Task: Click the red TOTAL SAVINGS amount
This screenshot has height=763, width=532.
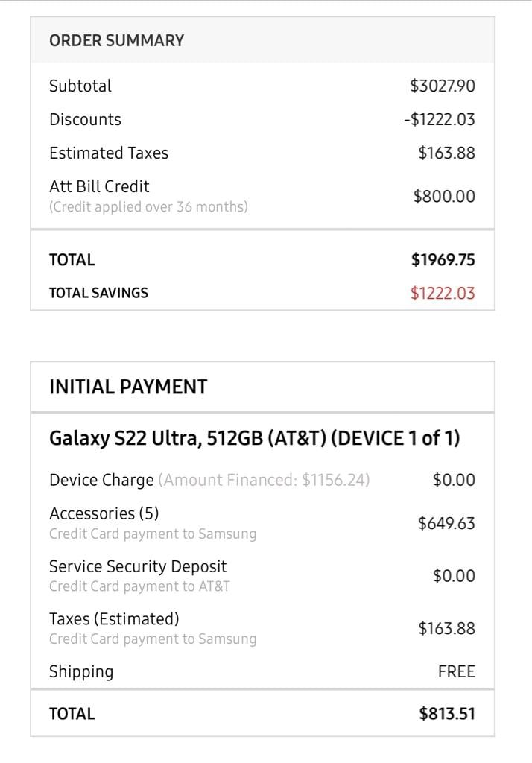Action: pyautogui.click(x=443, y=293)
